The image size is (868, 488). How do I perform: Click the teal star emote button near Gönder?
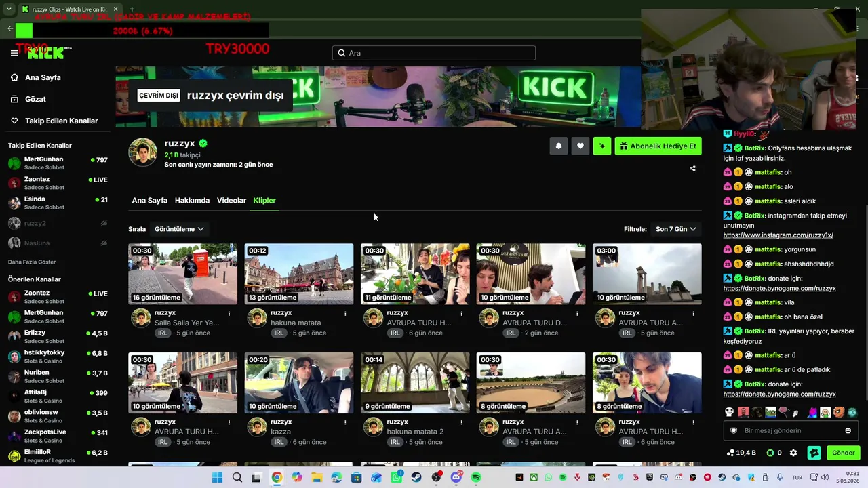tap(814, 453)
